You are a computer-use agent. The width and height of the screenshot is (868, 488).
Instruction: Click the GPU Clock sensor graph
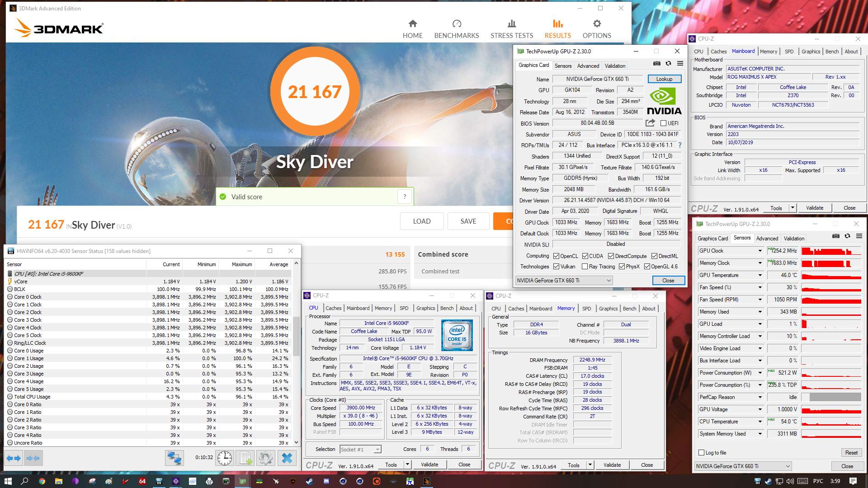[831, 251]
